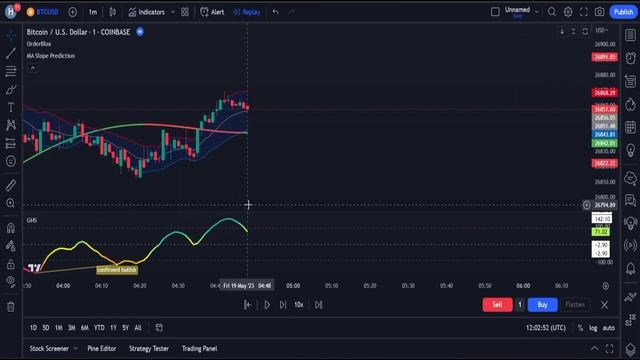Screen dimensions: 640x360
Task: Jump replay to start point
Action: click(247, 305)
